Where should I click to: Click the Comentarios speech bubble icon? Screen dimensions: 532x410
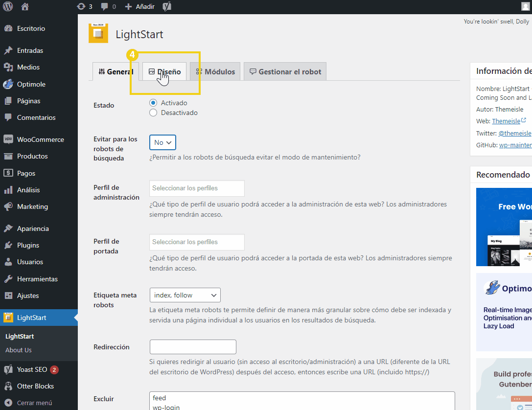(x=8, y=117)
